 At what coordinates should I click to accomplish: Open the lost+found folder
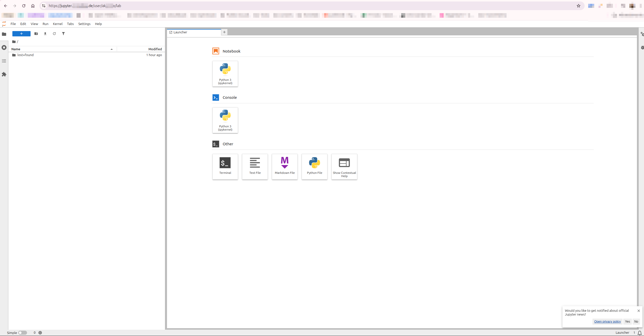[25, 55]
